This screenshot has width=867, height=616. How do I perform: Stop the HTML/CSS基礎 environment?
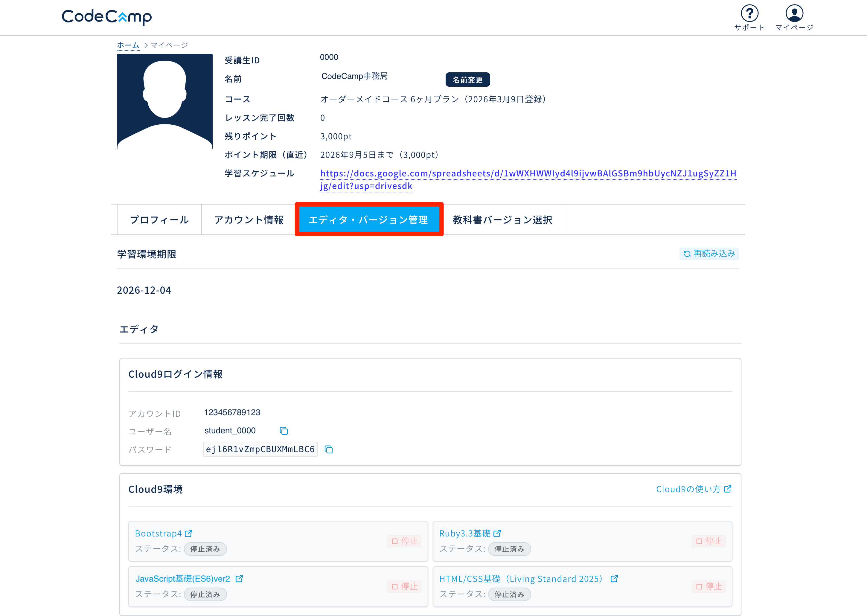pyautogui.click(x=709, y=586)
